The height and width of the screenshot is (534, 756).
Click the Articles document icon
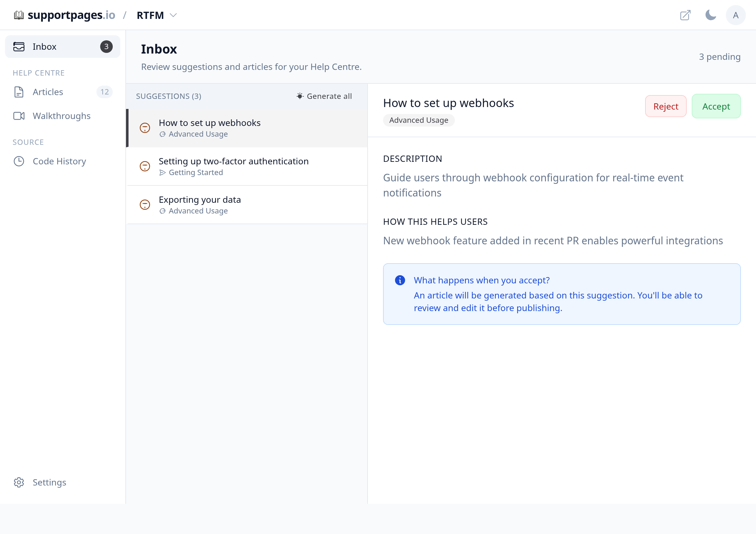(x=19, y=92)
